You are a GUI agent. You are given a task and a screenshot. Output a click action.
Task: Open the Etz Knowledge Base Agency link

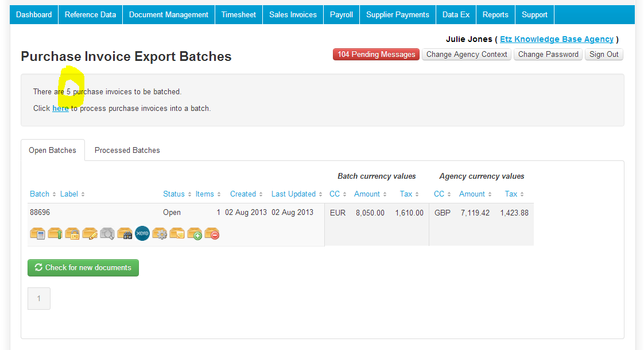(557, 39)
